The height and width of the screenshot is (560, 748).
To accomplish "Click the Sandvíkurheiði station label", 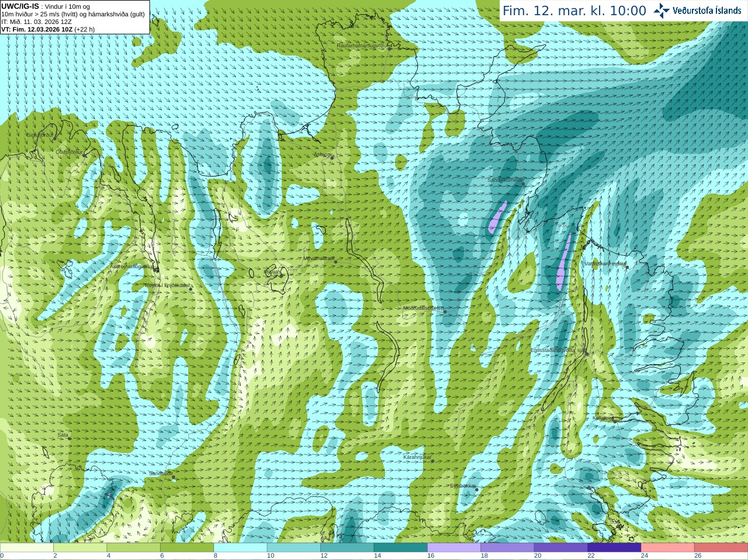I will pos(505,181).
